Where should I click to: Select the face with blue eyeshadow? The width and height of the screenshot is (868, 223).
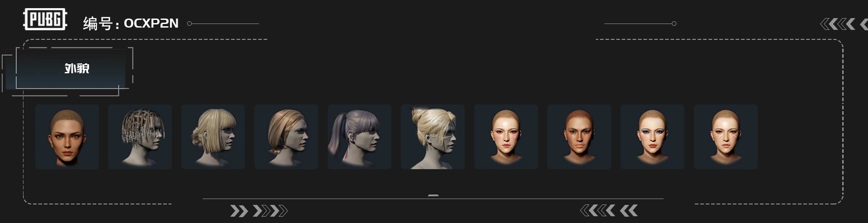[652, 137]
